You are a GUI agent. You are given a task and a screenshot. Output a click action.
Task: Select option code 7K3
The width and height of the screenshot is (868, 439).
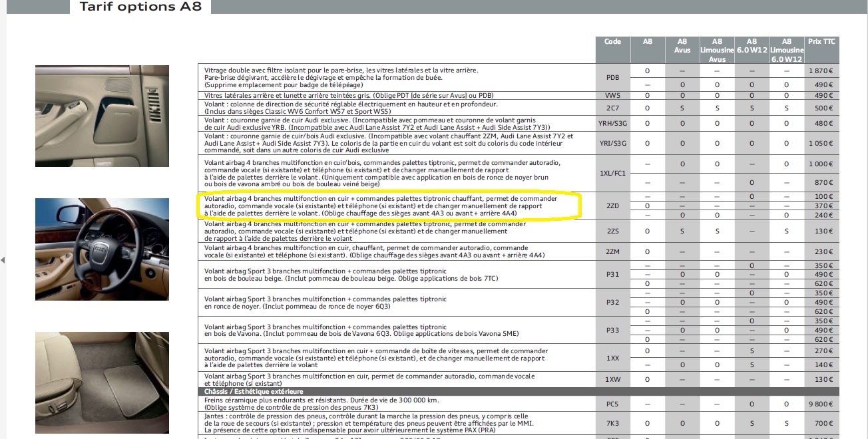coord(612,423)
